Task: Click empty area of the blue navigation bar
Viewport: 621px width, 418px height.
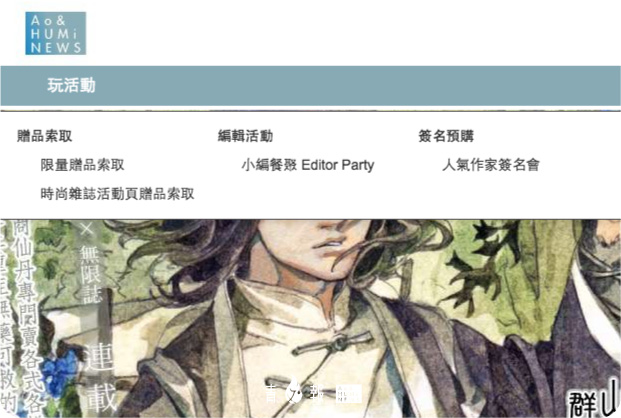Action: 356,86
